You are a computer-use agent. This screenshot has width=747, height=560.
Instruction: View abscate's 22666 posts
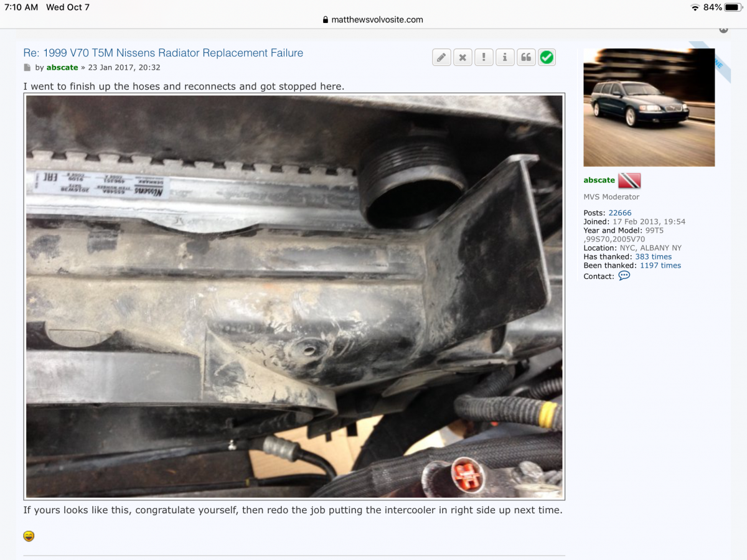620,212
